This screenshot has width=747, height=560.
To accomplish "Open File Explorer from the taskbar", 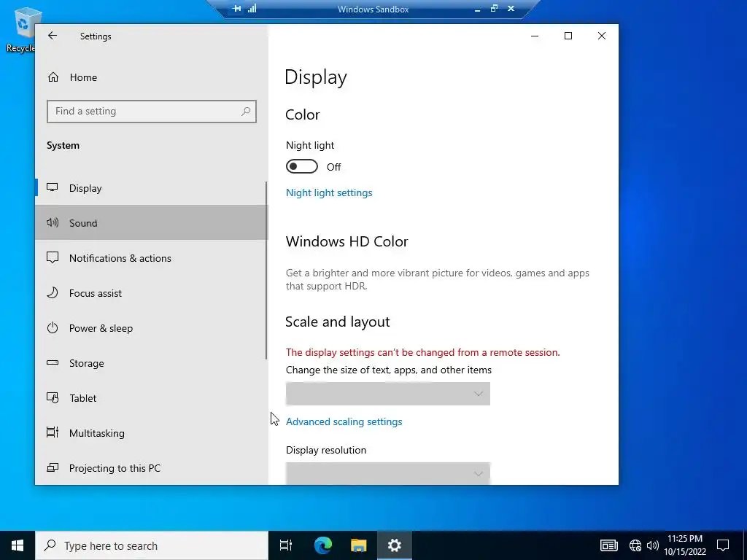I will (x=359, y=545).
